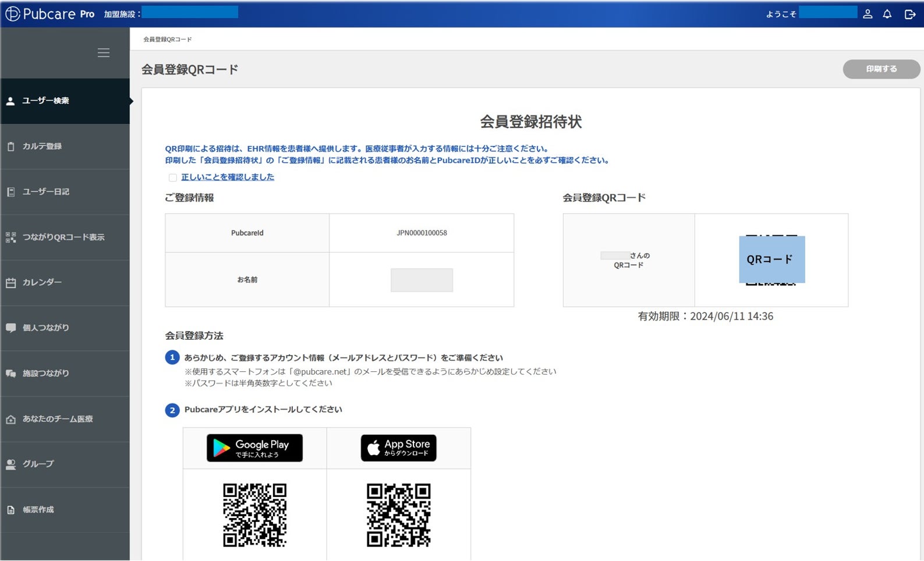Click the Pubcare Pro logo icon
The image size is (924, 561).
point(12,14)
